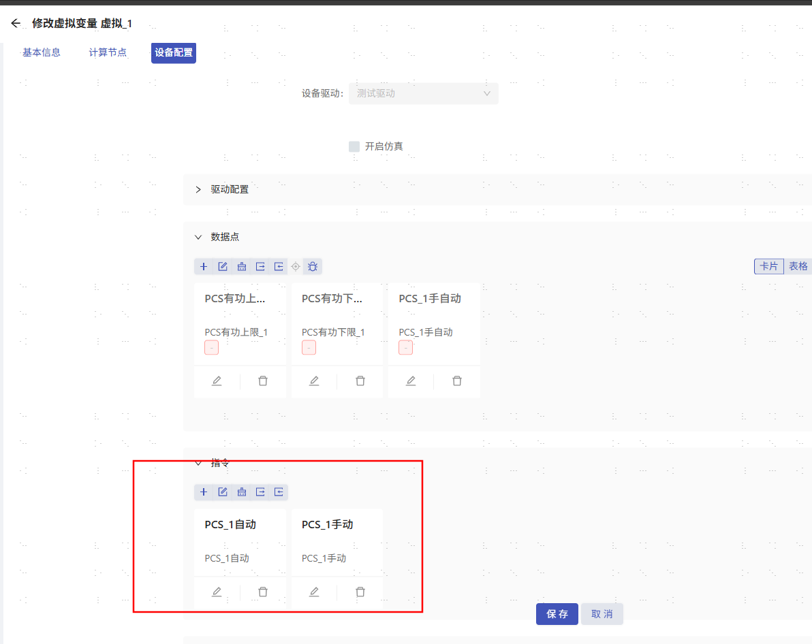Edit the PCS_1自动 command card
The image size is (812, 644).
217,592
